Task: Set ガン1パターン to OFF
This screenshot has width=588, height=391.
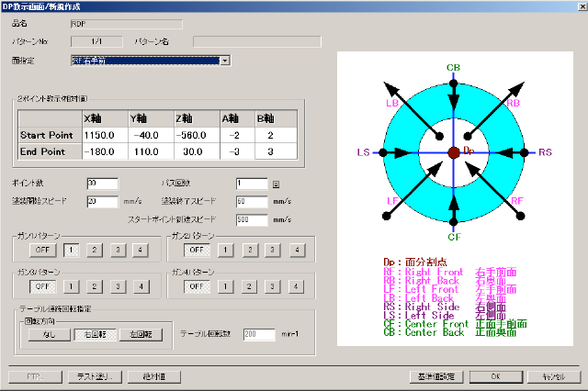Action: click(x=43, y=250)
